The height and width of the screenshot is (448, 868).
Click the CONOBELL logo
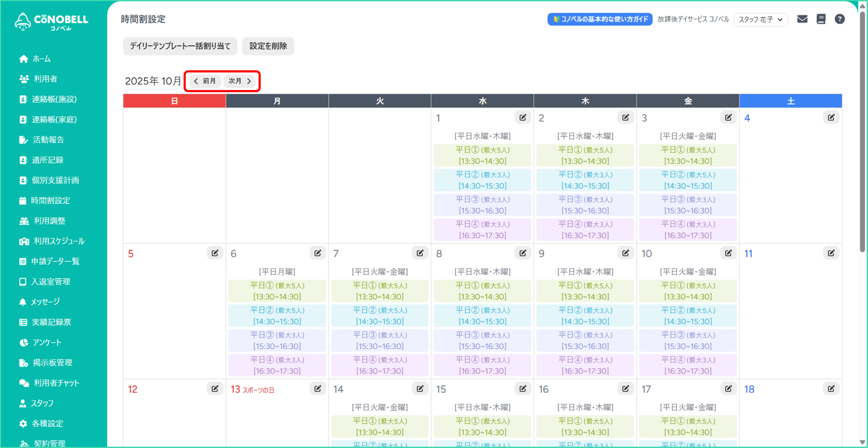[x=52, y=22]
